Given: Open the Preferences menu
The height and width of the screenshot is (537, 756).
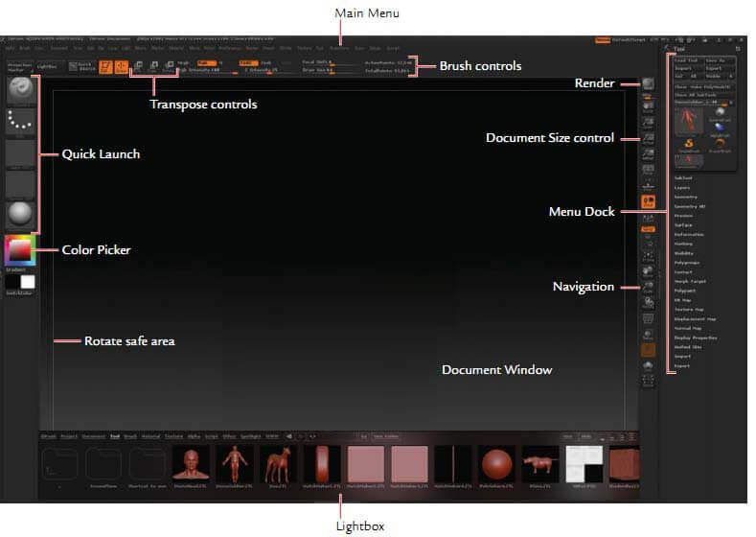Looking at the screenshot, I should click(230, 48).
